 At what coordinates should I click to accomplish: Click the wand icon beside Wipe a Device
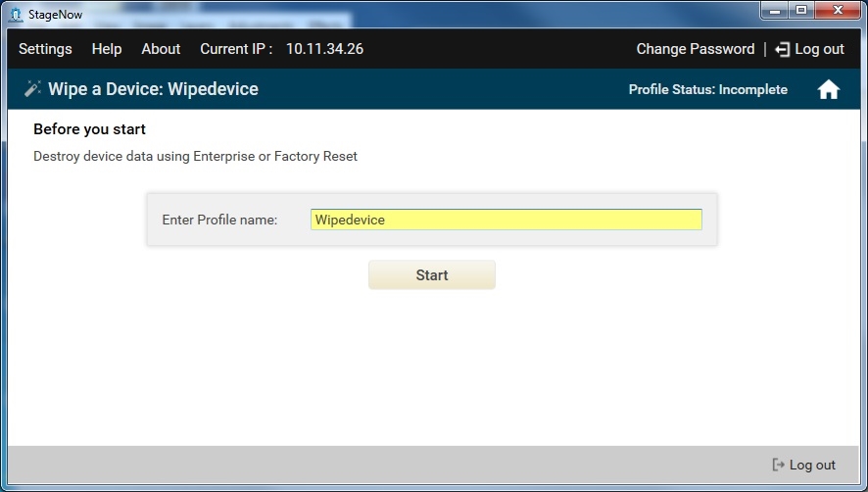tap(32, 89)
